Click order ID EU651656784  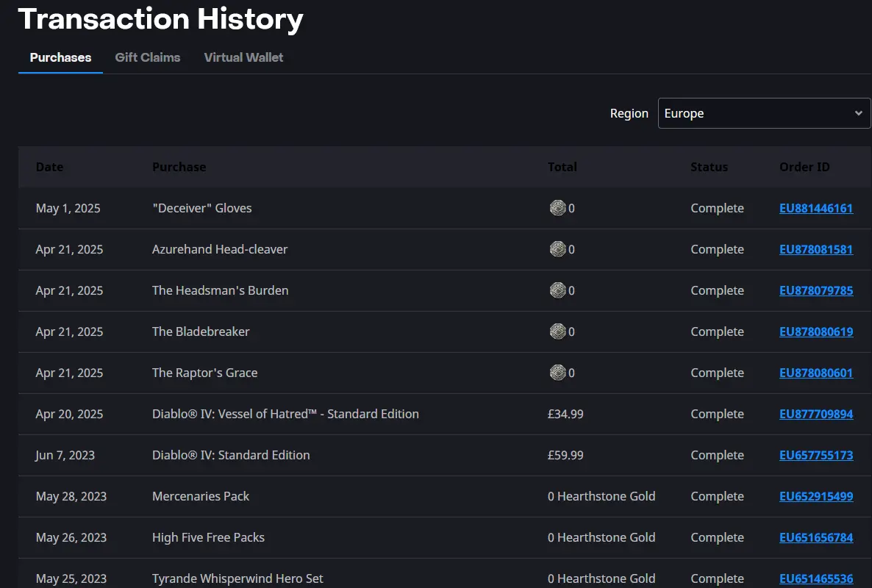(x=816, y=537)
